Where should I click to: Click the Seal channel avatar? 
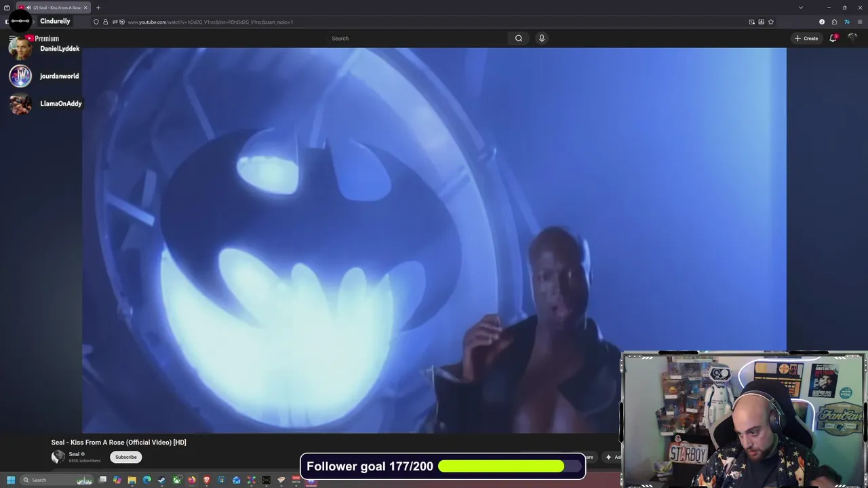click(x=58, y=457)
